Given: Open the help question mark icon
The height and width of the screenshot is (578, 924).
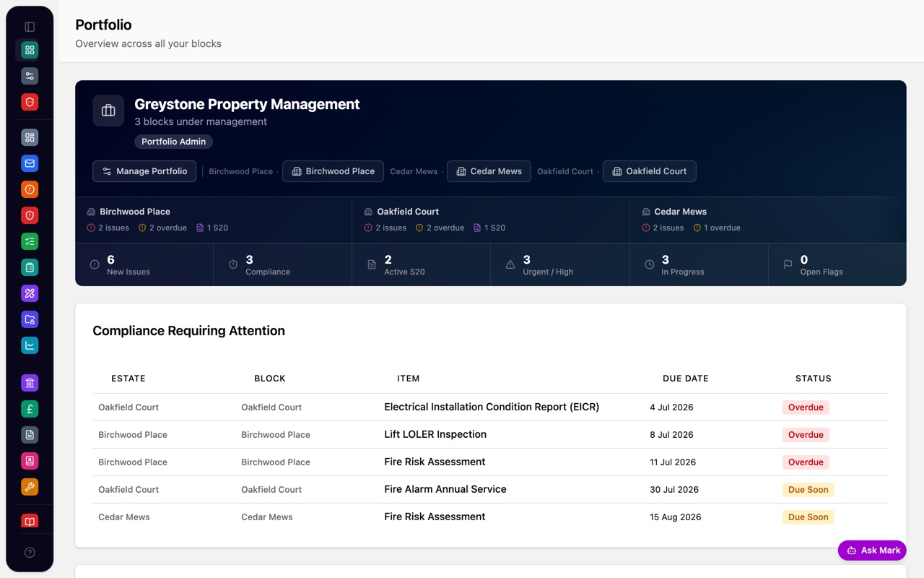Looking at the screenshot, I should [30, 553].
